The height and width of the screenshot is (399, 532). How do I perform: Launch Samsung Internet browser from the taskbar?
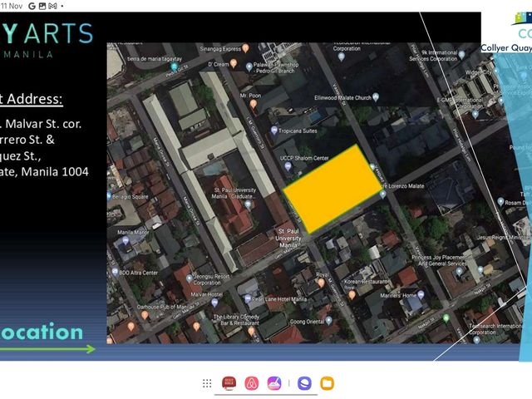tap(304, 383)
